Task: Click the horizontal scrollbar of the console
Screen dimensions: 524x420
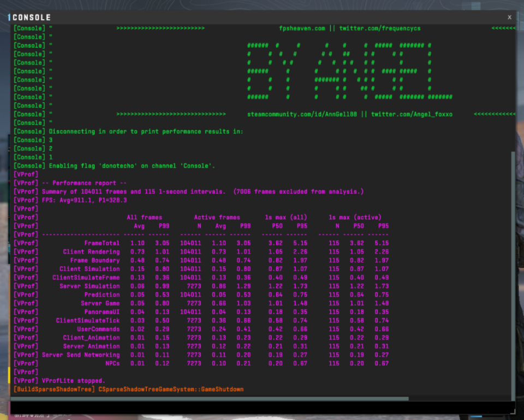Action: click(210, 399)
